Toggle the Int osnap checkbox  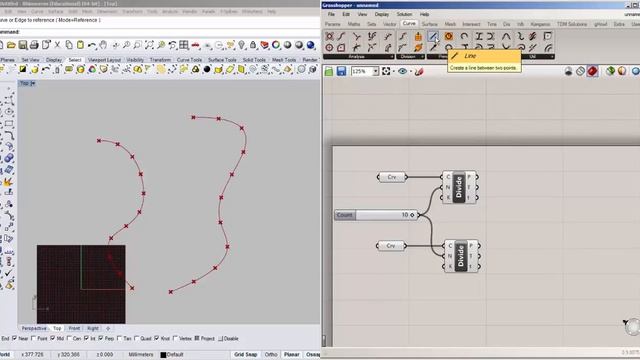[x=87, y=338]
